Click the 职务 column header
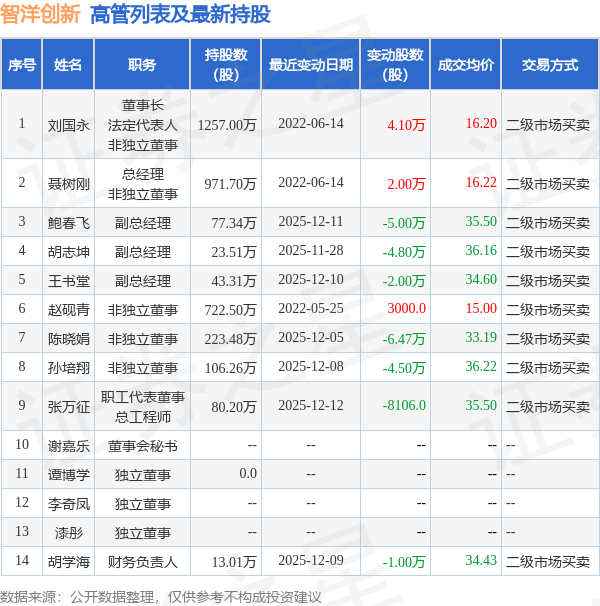This screenshot has width=600, height=606. pyautogui.click(x=142, y=64)
